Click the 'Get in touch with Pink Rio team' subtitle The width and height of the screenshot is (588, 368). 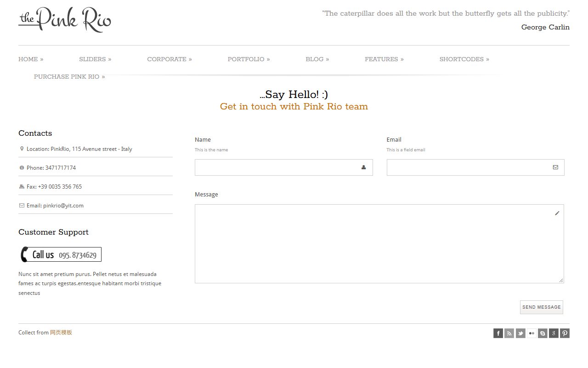click(x=294, y=107)
